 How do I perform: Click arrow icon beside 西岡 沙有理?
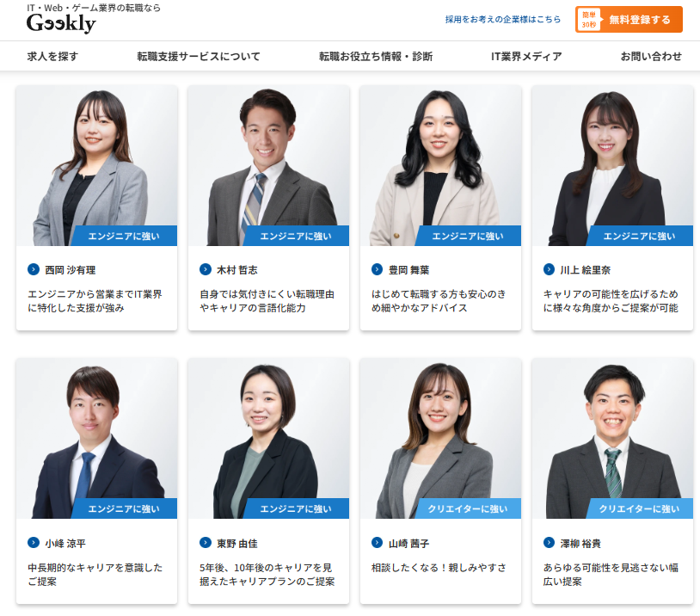(x=34, y=269)
